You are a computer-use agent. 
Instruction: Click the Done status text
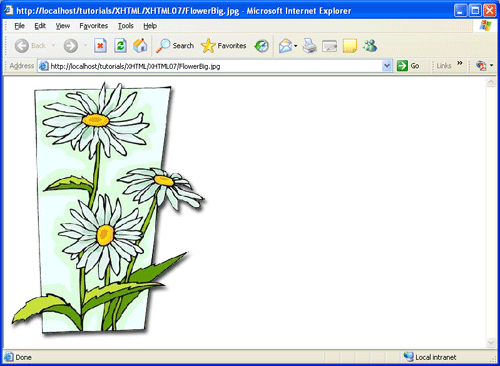click(23, 357)
